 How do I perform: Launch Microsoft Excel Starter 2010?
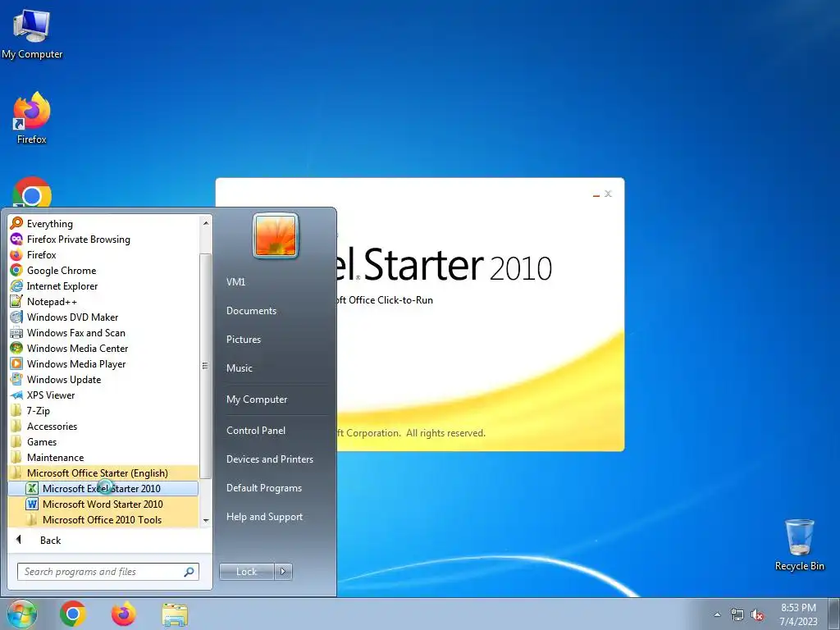tap(103, 488)
